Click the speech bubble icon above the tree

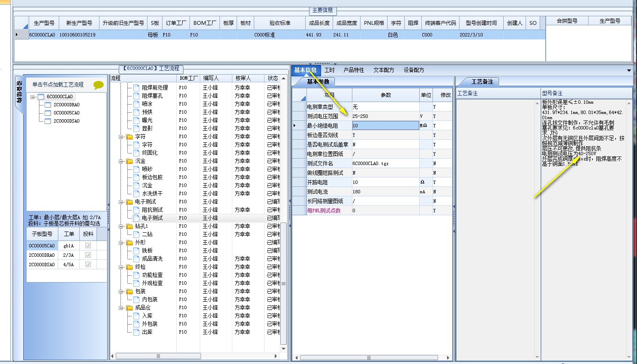click(99, 85)
